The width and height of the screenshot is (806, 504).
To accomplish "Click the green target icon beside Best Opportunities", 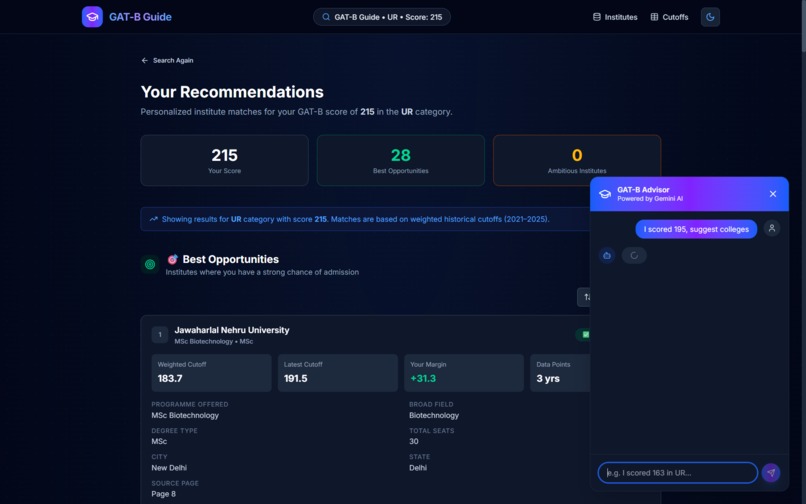I will pyautogui.click(x=150, y=264).
